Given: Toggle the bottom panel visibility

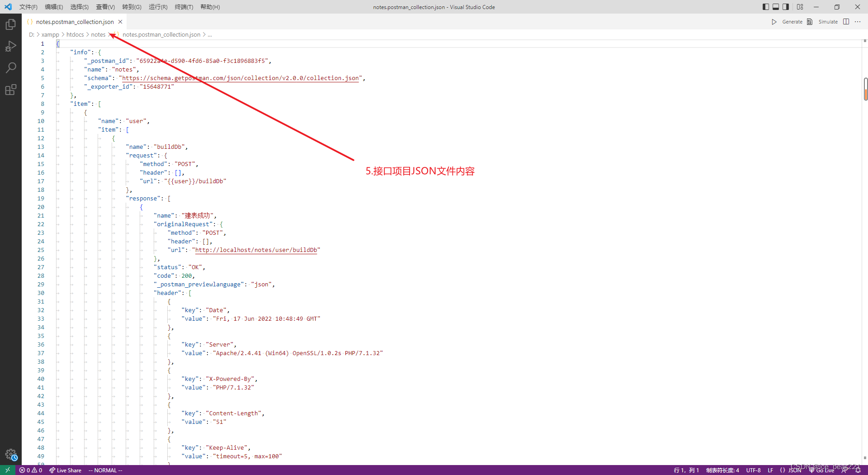Looking at the screenshot, I should point(776,7).
